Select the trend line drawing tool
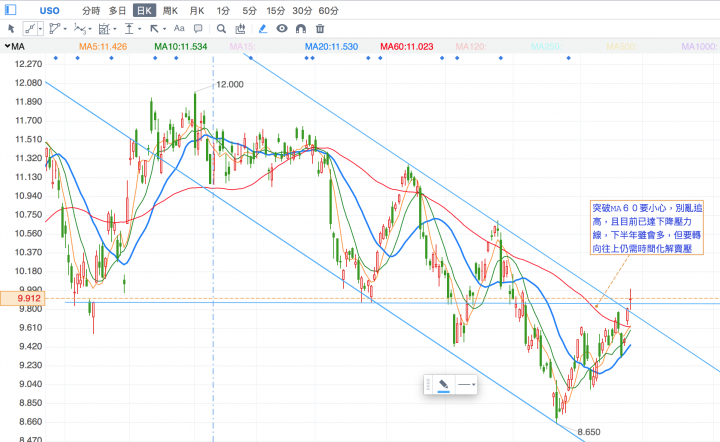This screenshot has width=720, height=442. pyautogui.click(x=29, y=29)
